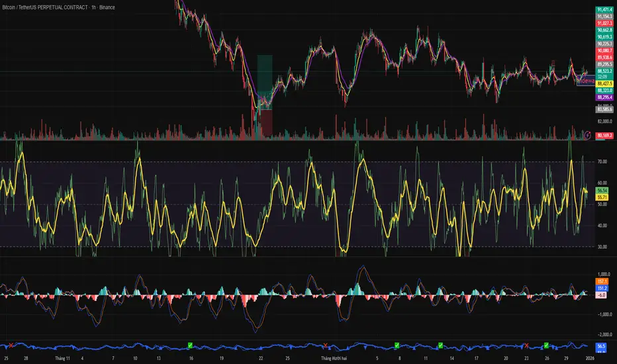Click the RSI 70.00 scale level
Screen dimensions: 617x364
602,161
